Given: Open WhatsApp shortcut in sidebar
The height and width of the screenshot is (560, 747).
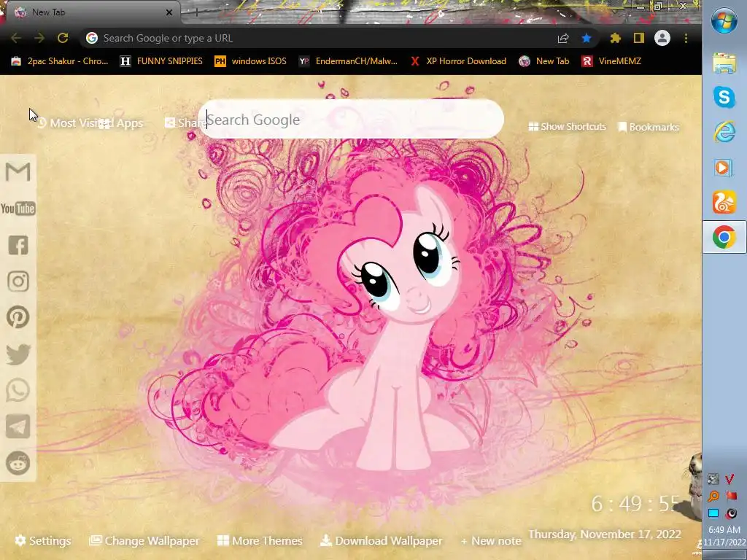Looking at the screenshot, I should 18,391.
